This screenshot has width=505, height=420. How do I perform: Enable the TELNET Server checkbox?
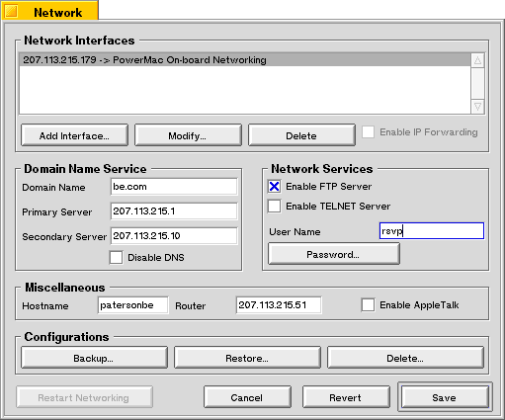[x=274, y=207]
